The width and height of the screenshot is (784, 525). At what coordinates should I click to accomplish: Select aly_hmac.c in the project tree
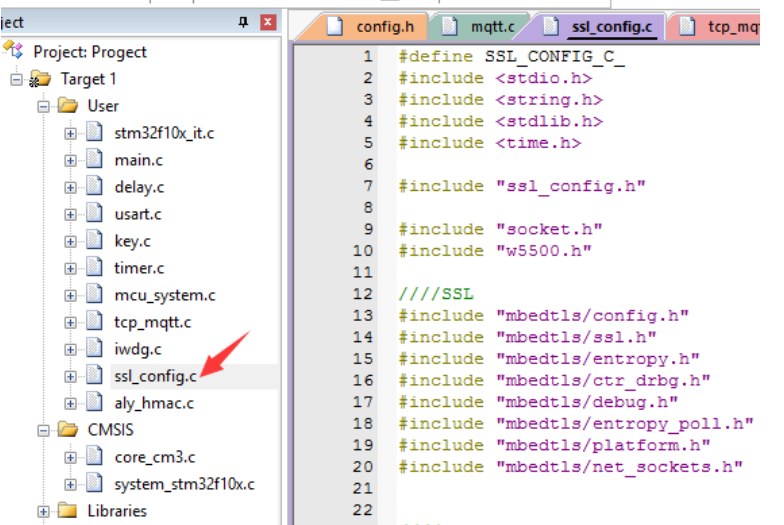coord(153,402)
